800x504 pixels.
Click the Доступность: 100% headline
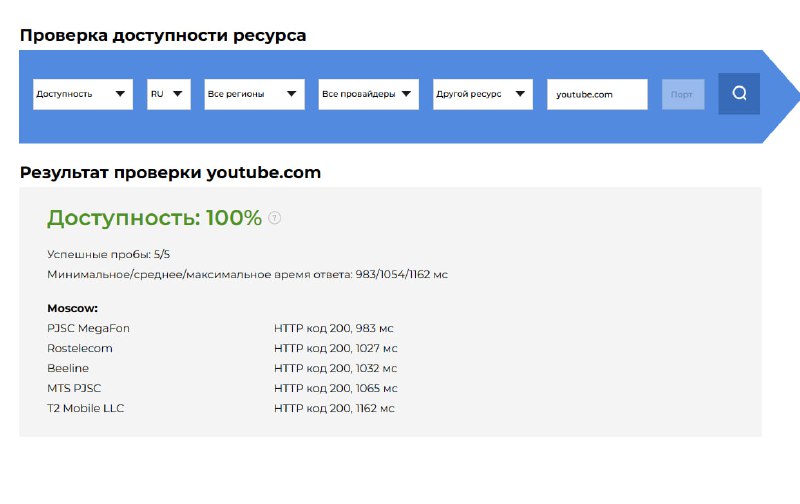(x=154, y=218)
